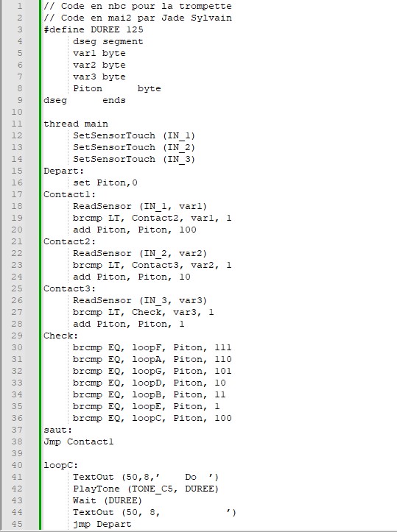Image resolution: width=397 pixels, height=532 pixels.
Task: Click 'add Piton, Piton, 100' line
Action: click(x=135, y=230)
